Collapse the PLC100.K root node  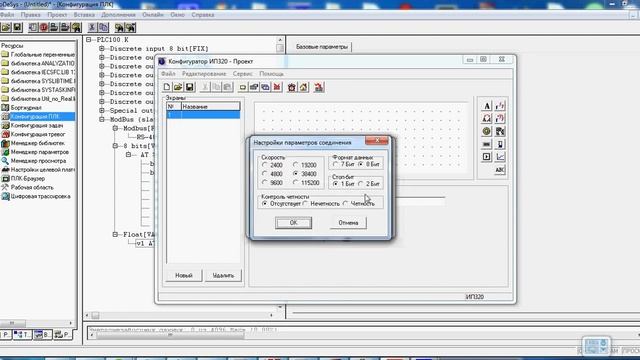89,40
